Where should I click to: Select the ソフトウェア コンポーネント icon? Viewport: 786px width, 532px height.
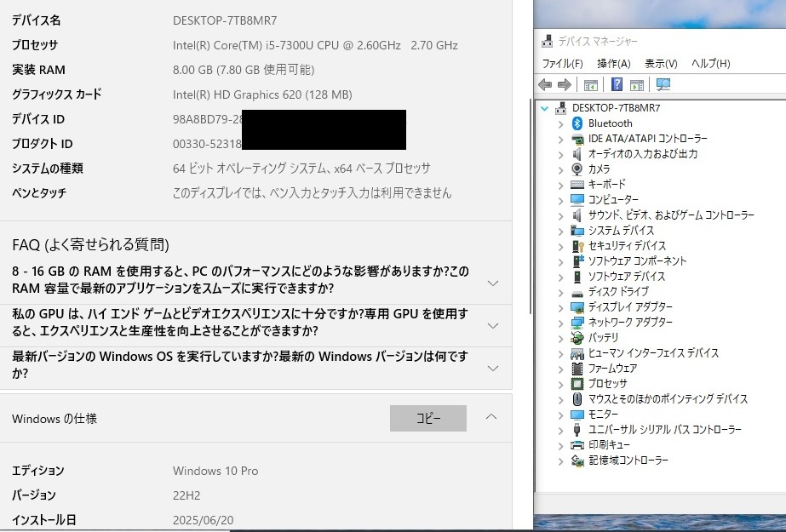[577, 261]
